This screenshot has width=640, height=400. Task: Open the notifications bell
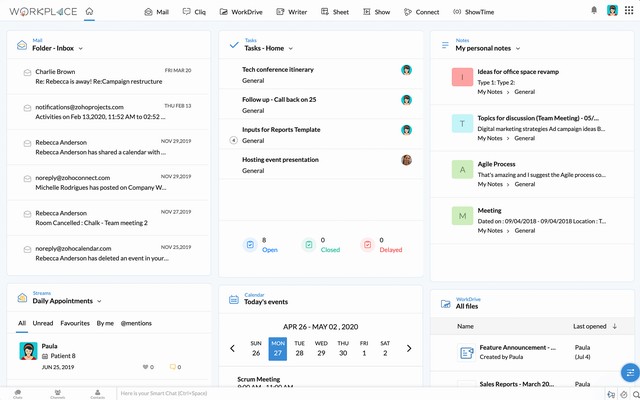pyautogui.click(x=594, y=10)
